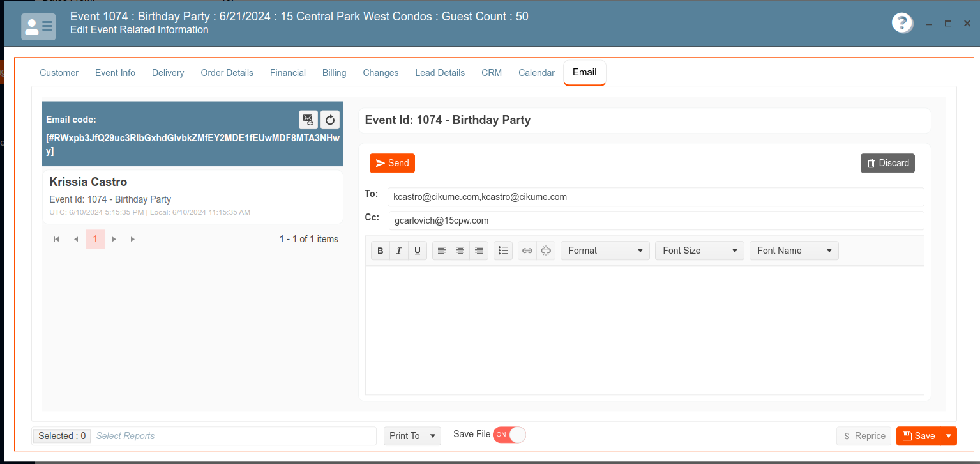This screenshot has height=464, width=980.
Task: Open the help question mark icon
Action: coord(901,24)
